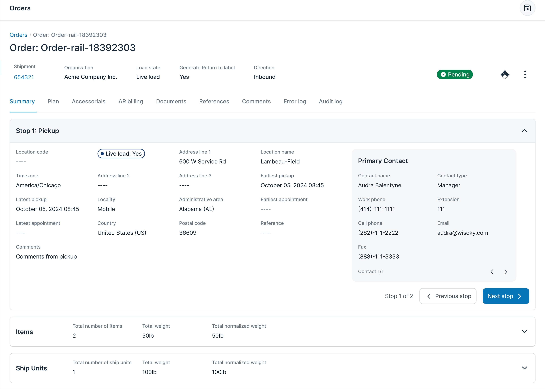Click the Live load: Yes pill
Viewport: 545px width, 392px height.
[121, 153]
